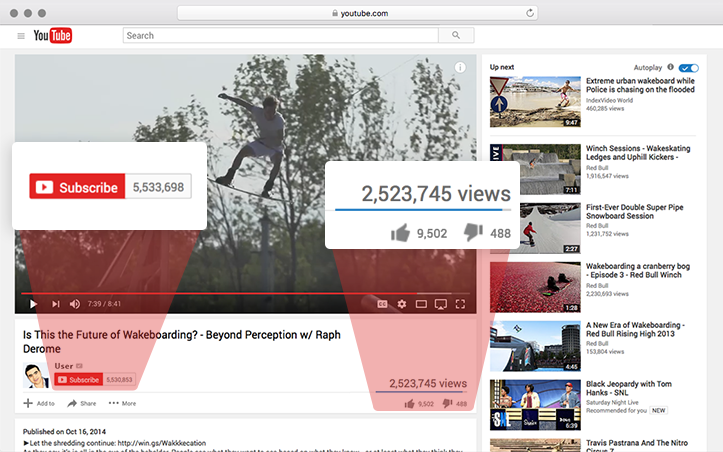Image resolution: width=723 pixels, height=452 pixels.
Task: Enter full screen mode
Action: pos(460,304)
